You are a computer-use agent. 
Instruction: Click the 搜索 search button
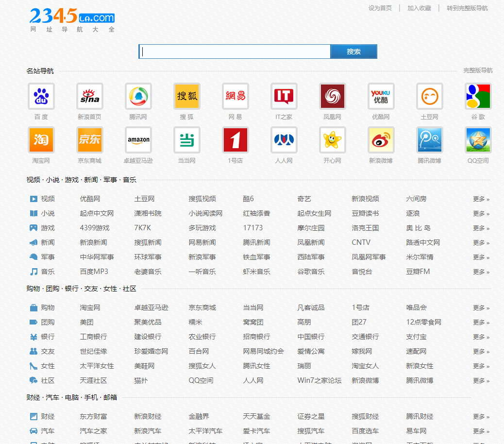[353, 51]
